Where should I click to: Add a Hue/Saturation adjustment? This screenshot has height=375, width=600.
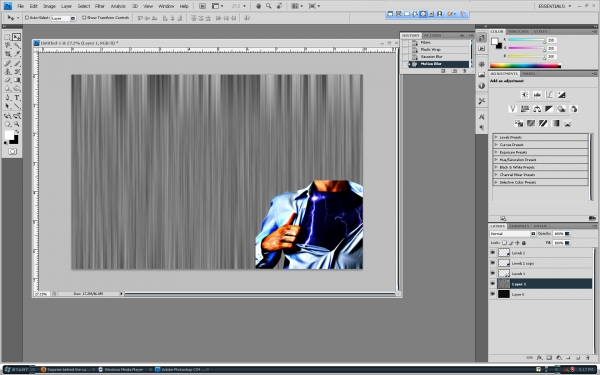click(x=525, y=109)
